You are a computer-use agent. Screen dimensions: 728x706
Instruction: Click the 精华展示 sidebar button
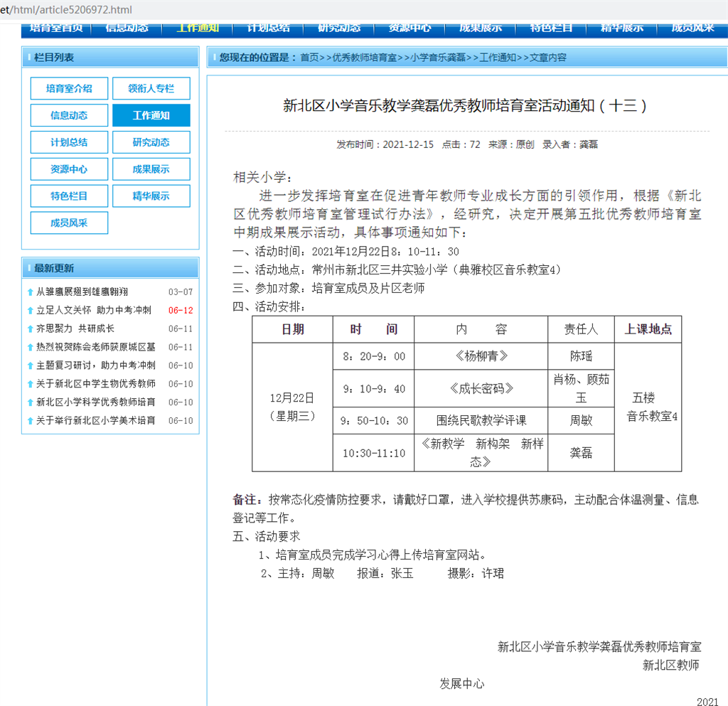(x=151, y=196)
